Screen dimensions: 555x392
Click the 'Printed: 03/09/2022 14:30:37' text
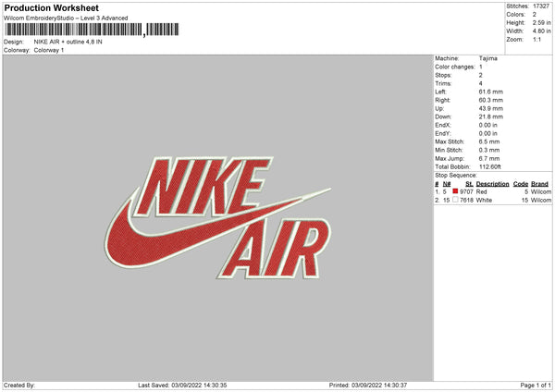click(368, 386)
